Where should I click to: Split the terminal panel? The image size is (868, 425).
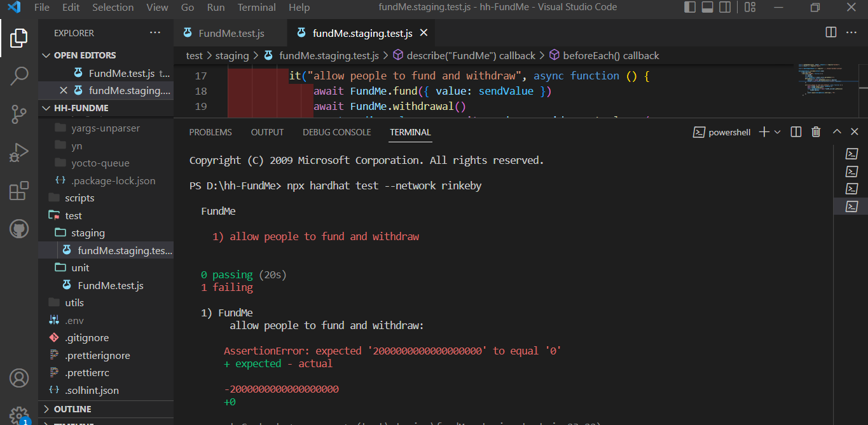(x=796, y=132)
